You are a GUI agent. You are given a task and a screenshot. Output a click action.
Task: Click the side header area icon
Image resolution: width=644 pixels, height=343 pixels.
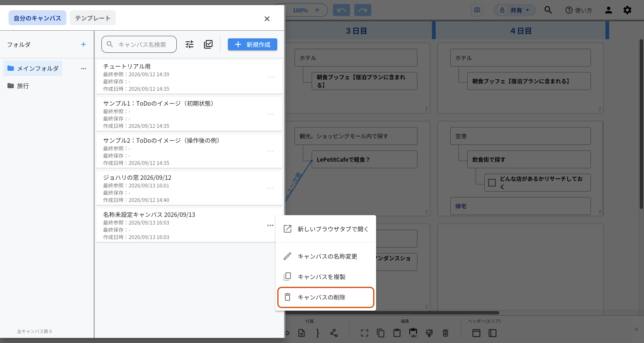click(x=492, y=333)
